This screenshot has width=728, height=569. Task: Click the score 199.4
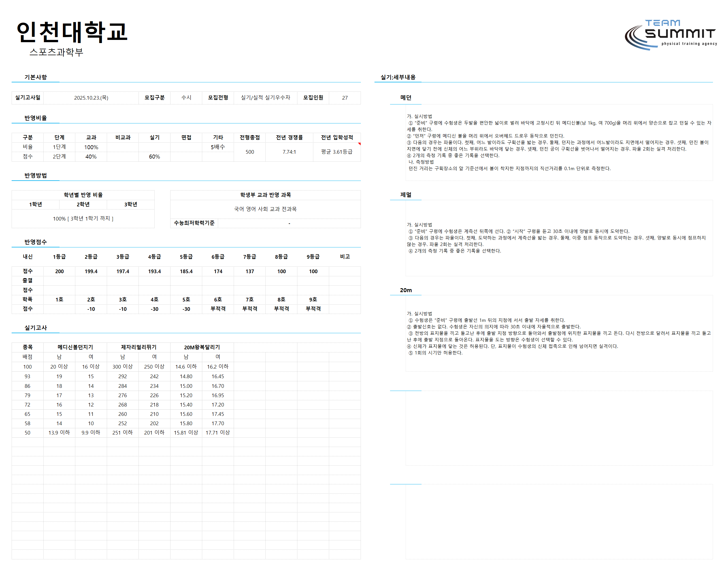[x=91, y=271]
